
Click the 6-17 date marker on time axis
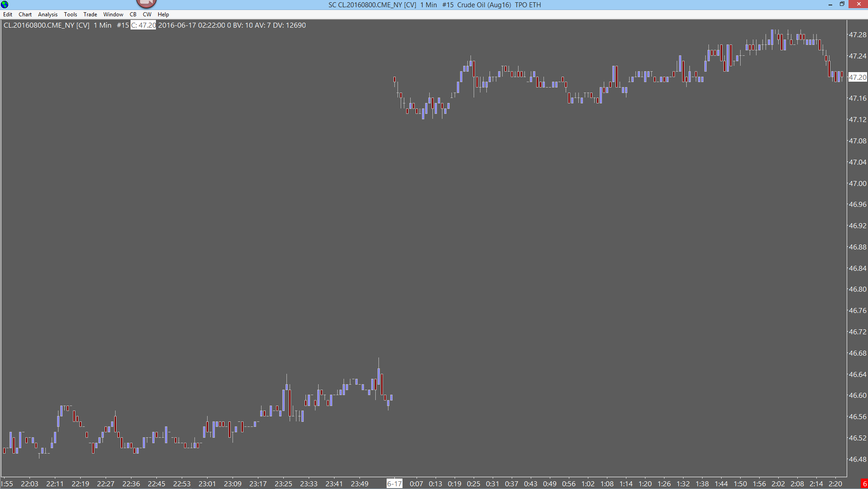(x=394, y=484)
